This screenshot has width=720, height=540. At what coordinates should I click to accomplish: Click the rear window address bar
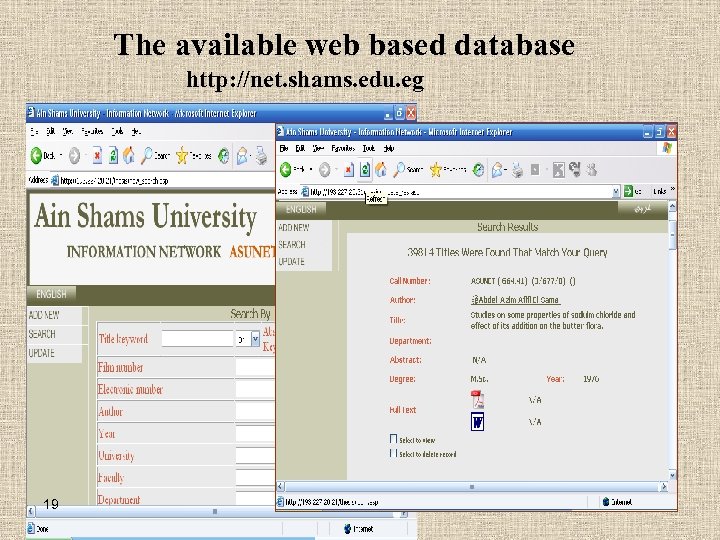[163, 180]
